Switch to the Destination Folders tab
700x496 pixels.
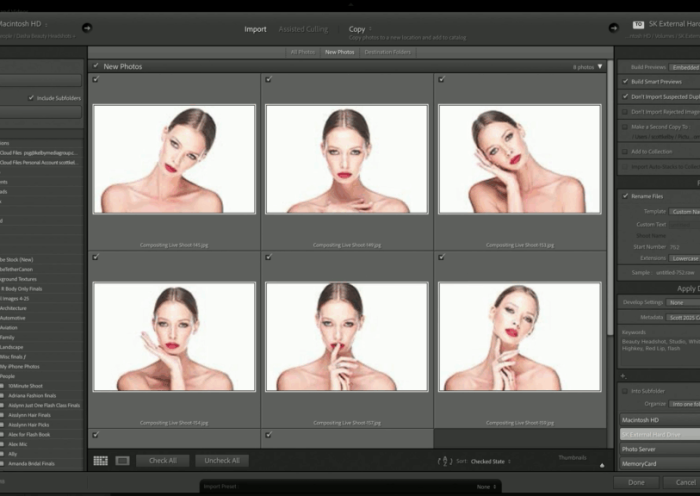pos(387,51)
